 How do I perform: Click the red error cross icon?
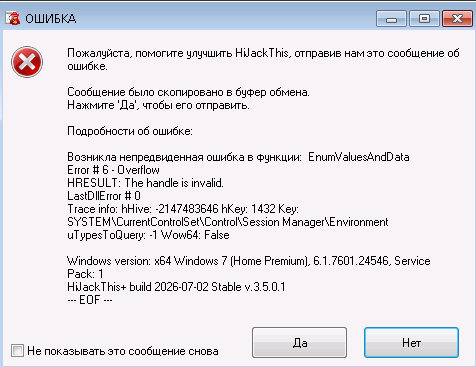27,62
